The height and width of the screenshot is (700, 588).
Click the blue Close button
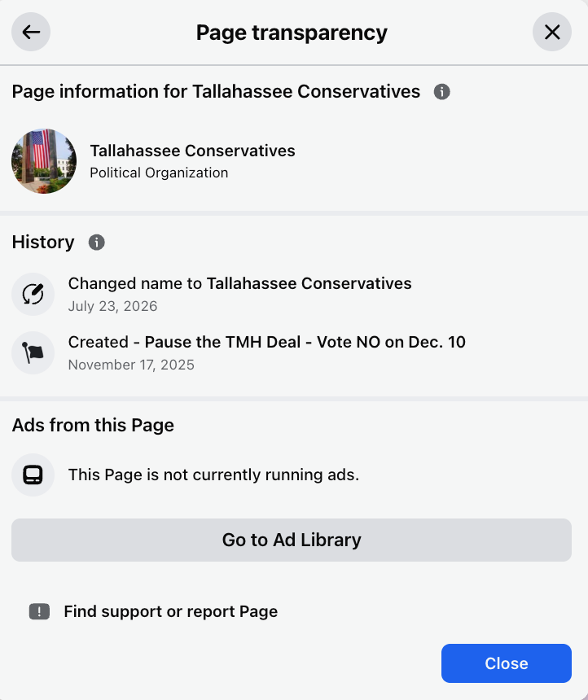click(507, 663)
